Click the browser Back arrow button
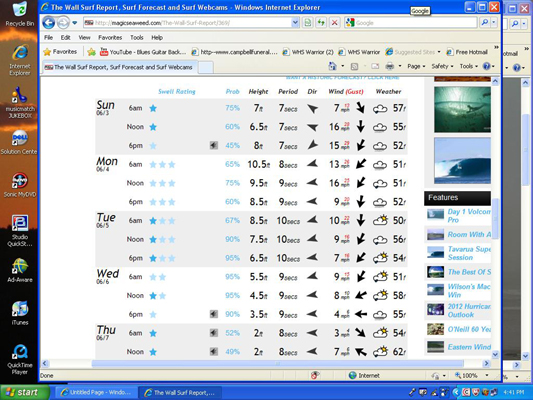533x400 pixels. click(48, 23)
